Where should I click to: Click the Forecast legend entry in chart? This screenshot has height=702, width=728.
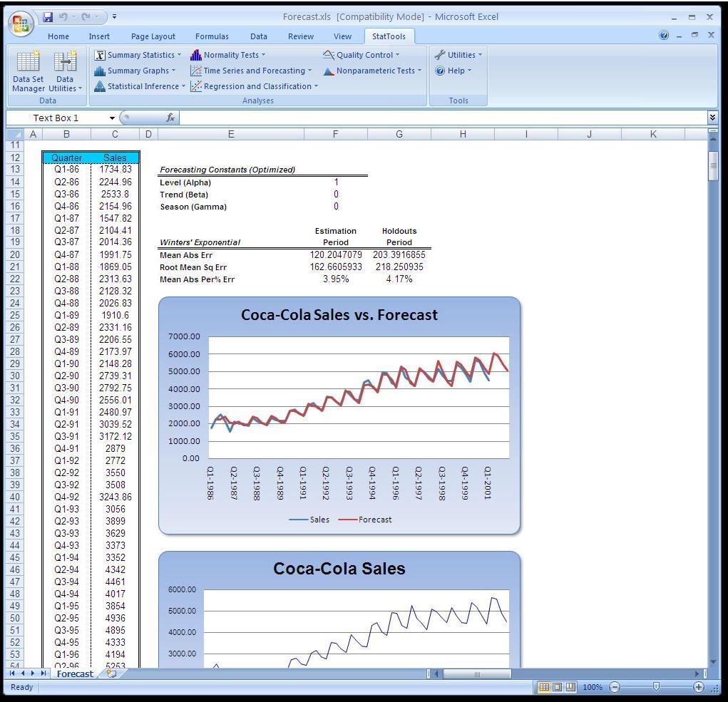tap(365, 520)
